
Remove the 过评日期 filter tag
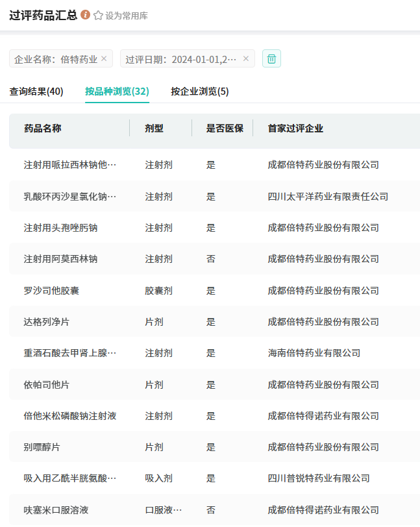pyautogui.click(x=245, y=58)
